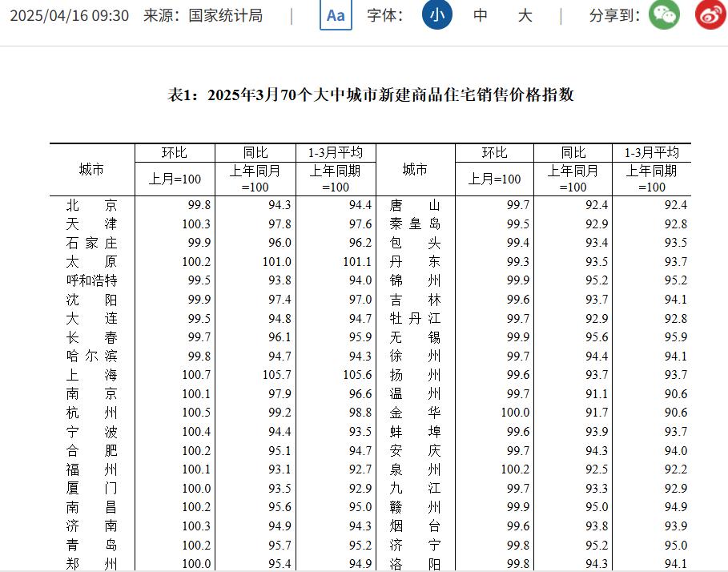Select the city cell 太原
Viewport: 728px width, 572px height.
pyautogui.click(x=91, y=261)
